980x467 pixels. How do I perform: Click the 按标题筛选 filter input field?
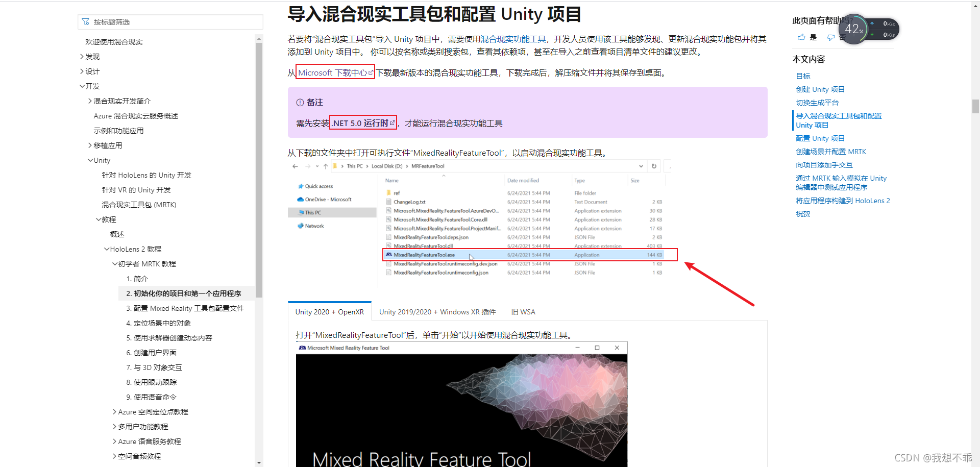tap(174, 22)
